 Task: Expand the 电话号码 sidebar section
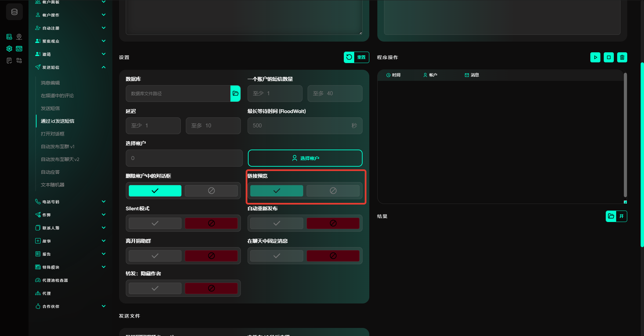(104, 202)
